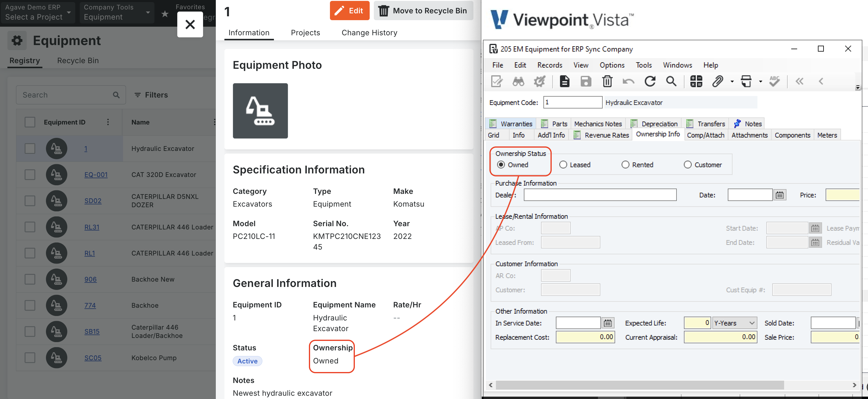Check the box for Backhoe New row
This screenshot has height=399, width=868.
[30, 279]
